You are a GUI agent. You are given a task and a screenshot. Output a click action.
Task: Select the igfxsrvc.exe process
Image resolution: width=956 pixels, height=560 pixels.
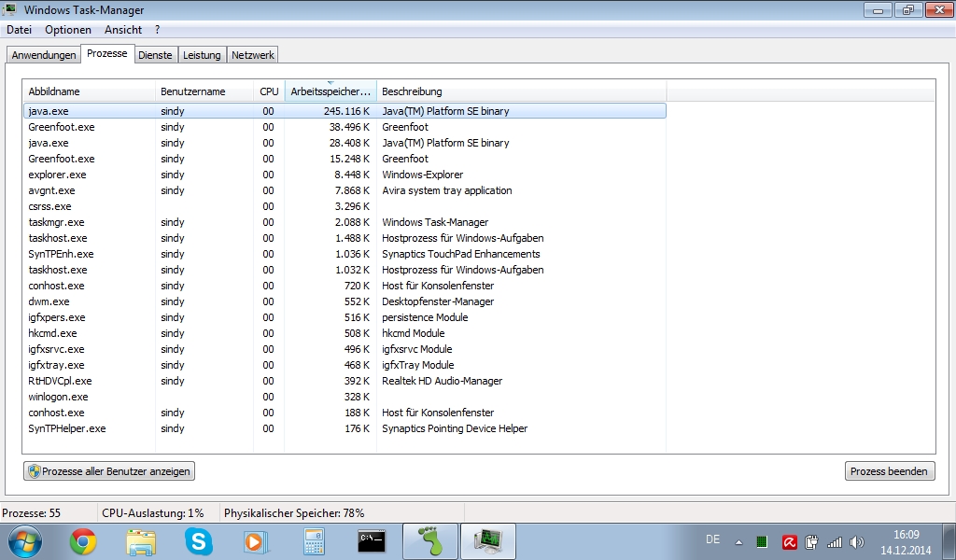[344, 348]
